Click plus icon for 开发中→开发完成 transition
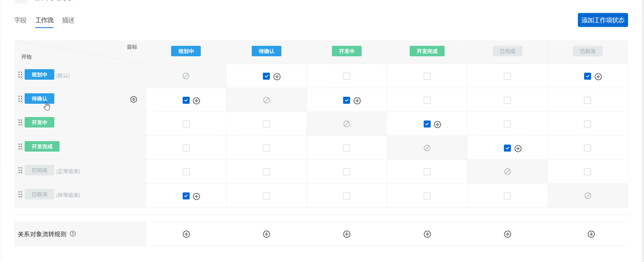The image size is (644, 262). pos(437,125)
